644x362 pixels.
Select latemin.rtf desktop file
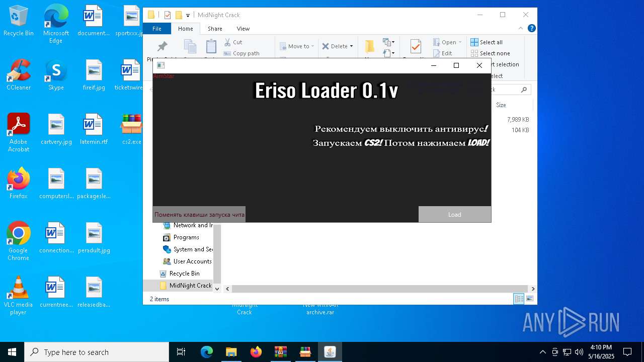pyautogui.click(x=94, y=129)
